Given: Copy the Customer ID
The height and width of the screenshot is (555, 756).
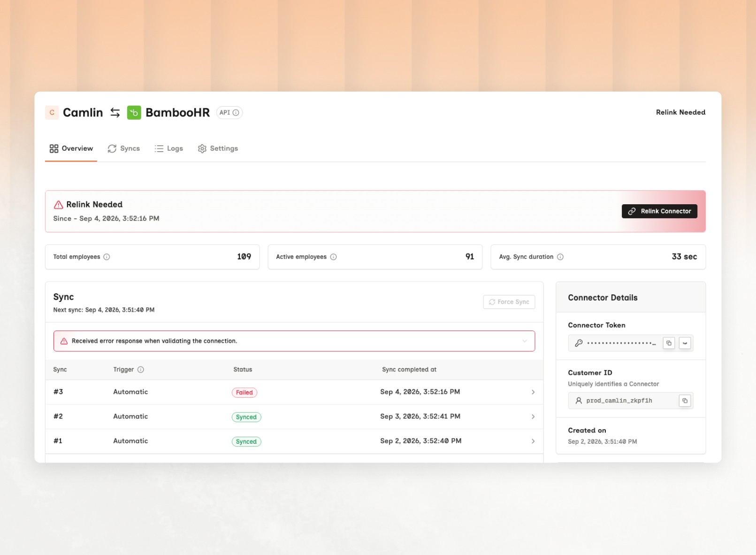Looking at the screenshot, I should coord(685,401).
